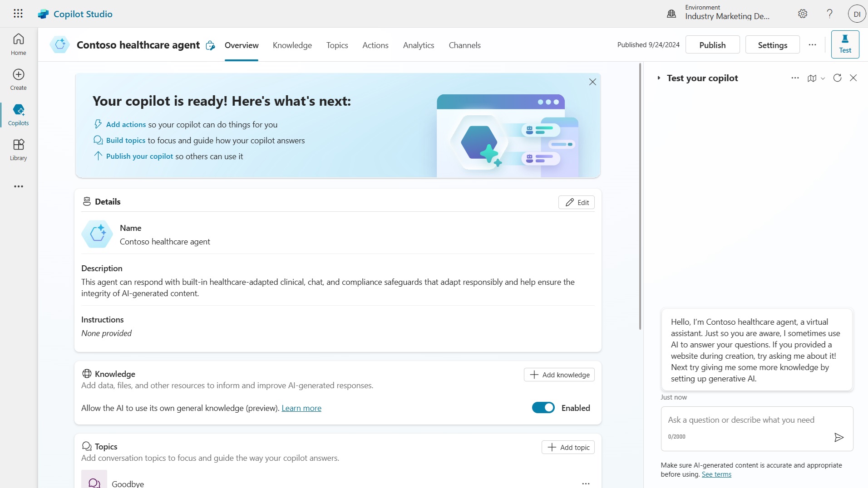Open Help via the question mark icon
This screenshot has width=868, height=488.
(829, 14)
